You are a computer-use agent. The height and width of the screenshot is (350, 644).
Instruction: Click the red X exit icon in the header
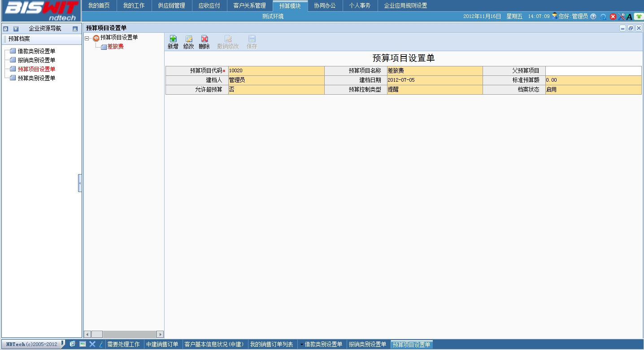coord(613,17)
